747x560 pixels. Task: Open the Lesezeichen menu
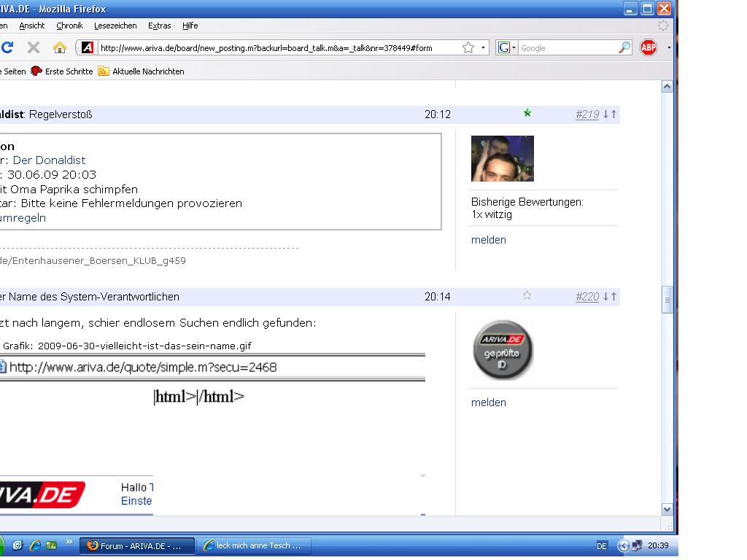pos(115,26)
